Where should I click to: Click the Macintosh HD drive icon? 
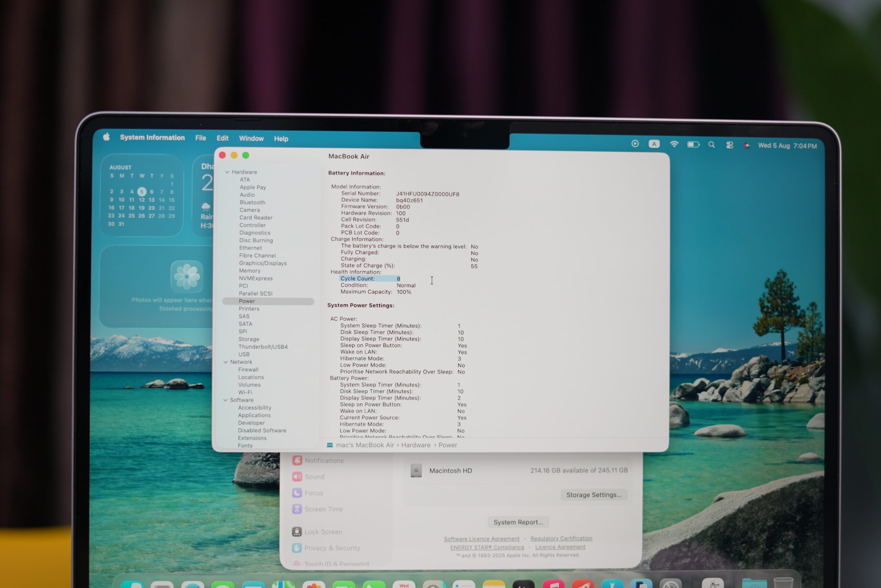[416, 470]
